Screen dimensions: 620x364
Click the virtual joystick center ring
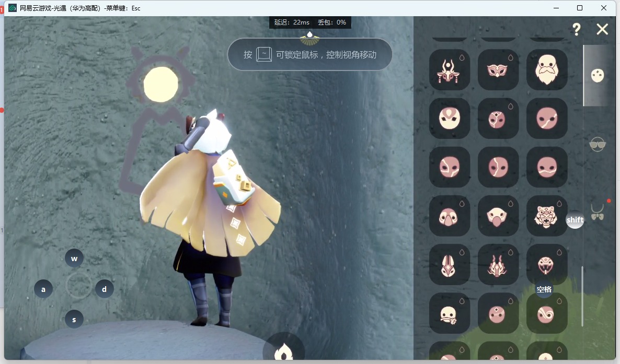point(78,285)
